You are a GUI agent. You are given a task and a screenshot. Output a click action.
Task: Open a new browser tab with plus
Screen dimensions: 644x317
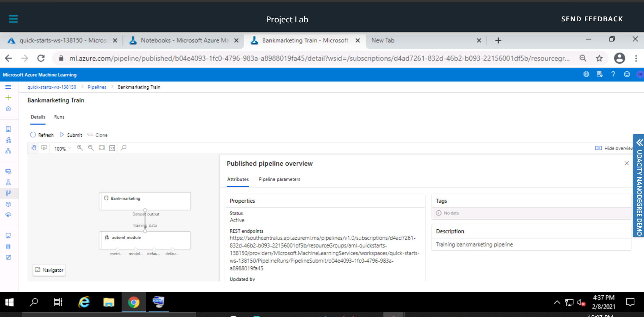click(498, 41)
